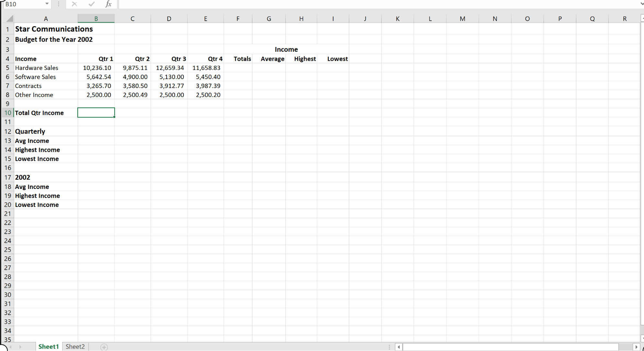
Task: Select the Sheet1 tab
Action: click(x=49, y=346)
